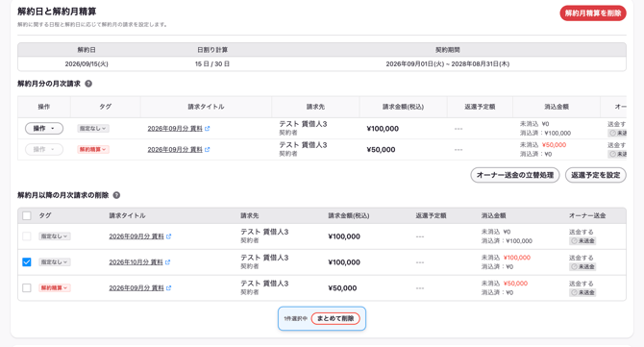The width and height of the screenshot is (644, 347).
Task: Open external link icon next to 2026年10月分 賃料
Action: (167, 262)
